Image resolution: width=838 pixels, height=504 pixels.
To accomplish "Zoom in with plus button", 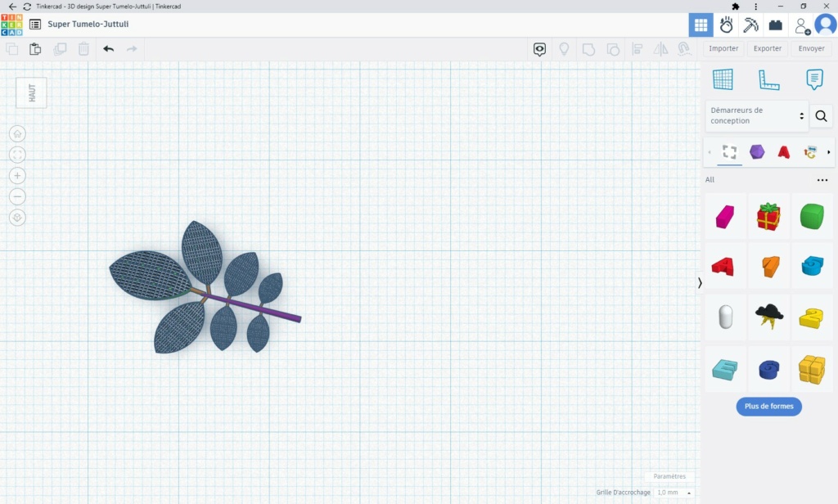I will coord(17,176).
